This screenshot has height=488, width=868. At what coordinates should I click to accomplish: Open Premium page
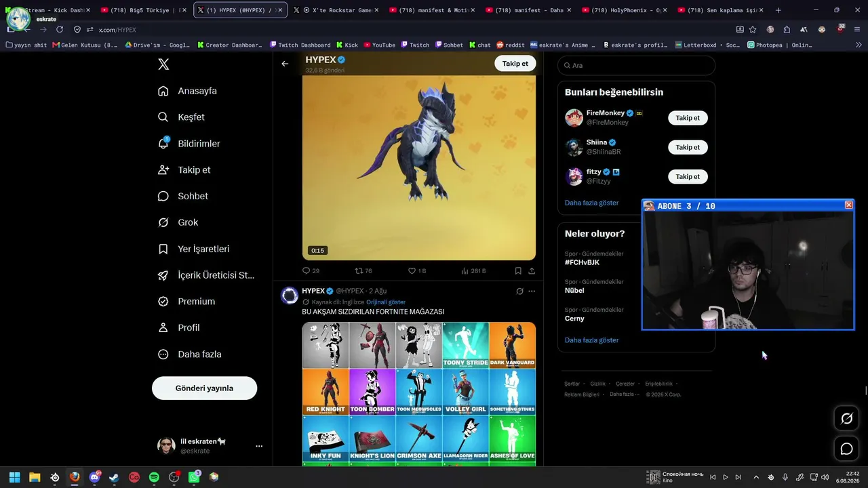point(186,302)
